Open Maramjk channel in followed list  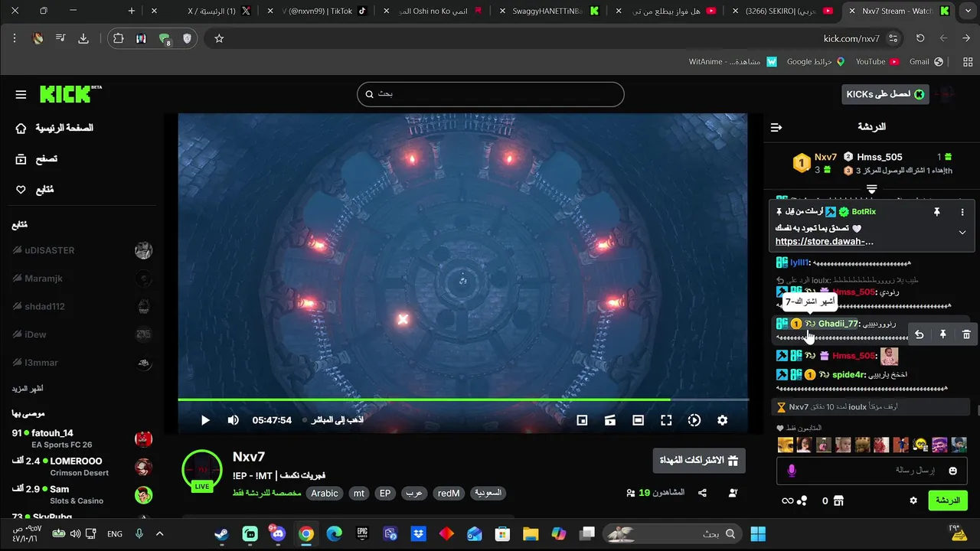82,279
